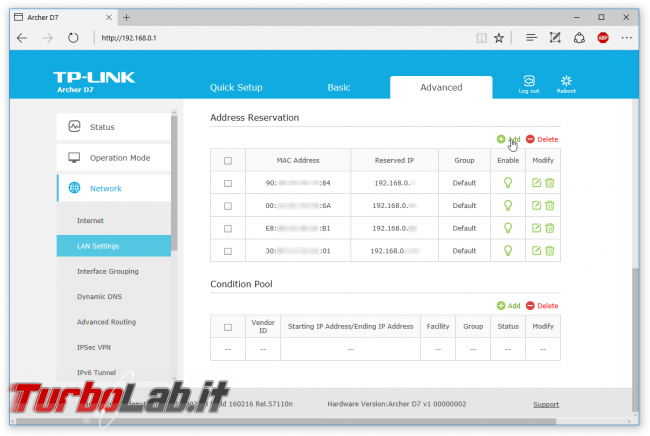This screenshot has height=436, width=650.
Task: Click the TP-LINK Archer D7 logo
Action: pyautogui.click(x=94, y=82)
